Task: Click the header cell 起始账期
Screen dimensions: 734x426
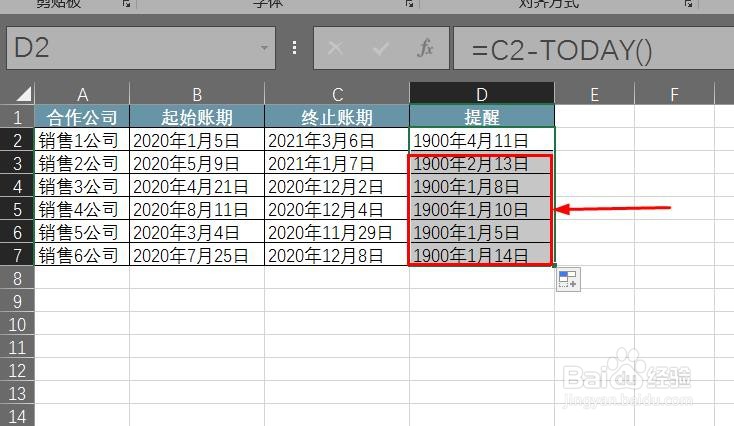Action: pos(197,117)
